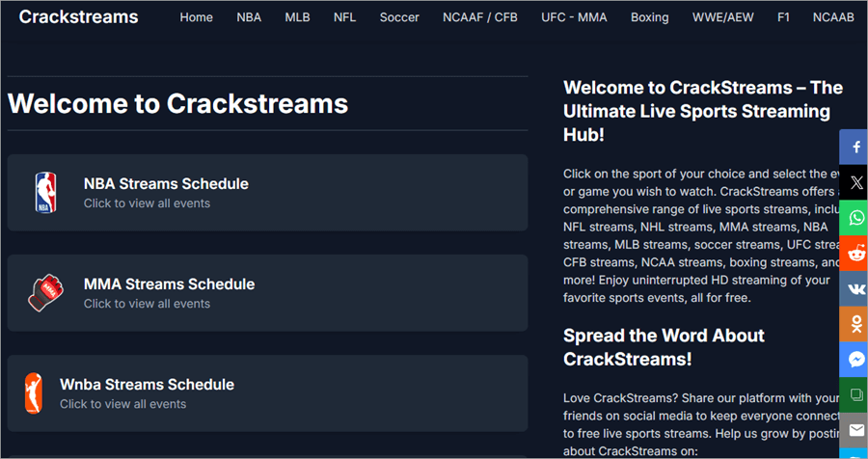868x459 pixels.
Task: Open MMA Streams Schedule title
Action: 170,284
